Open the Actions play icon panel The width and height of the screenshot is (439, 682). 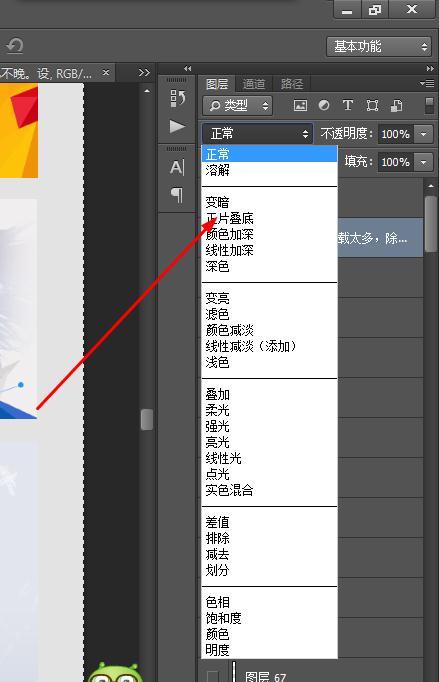pyautogui.click(x=177, y=127)
